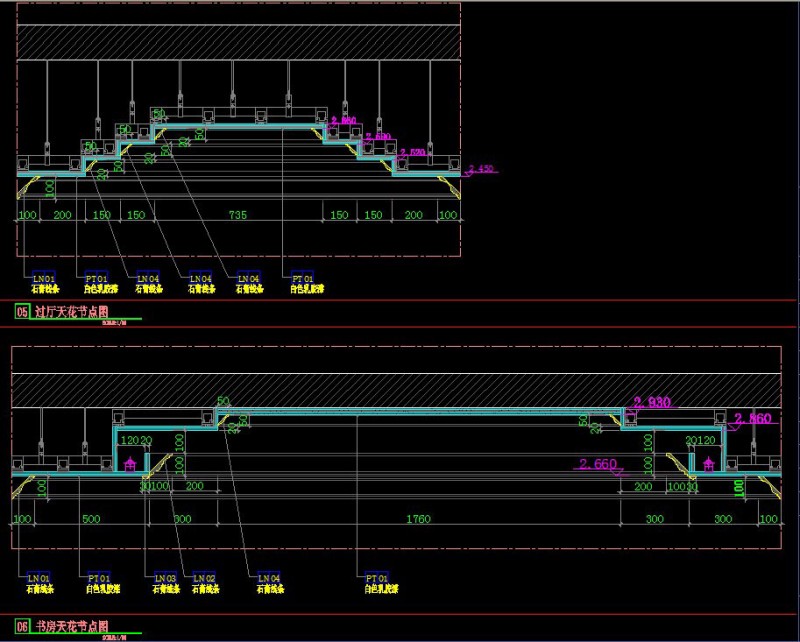
Task: Pick the LN01 tag in detail 05
Action: coord(44,279)
